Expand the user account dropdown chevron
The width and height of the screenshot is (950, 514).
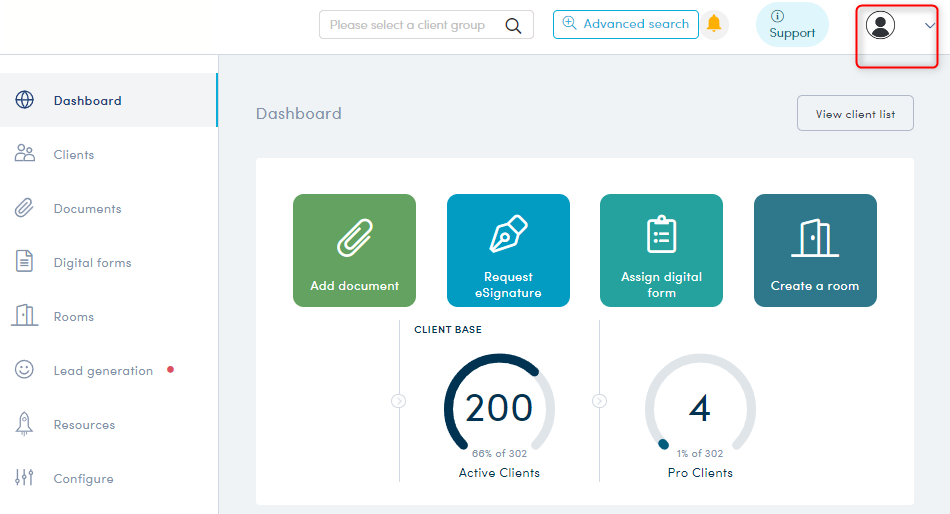[929, 25]
